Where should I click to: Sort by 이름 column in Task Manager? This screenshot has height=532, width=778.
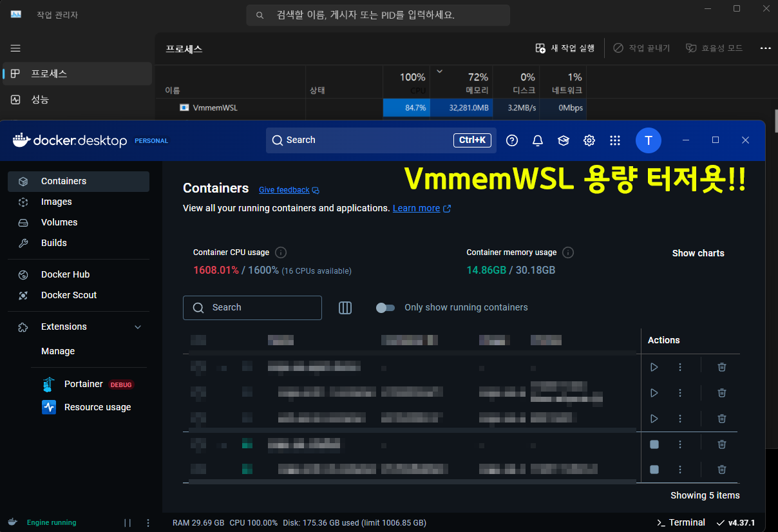pyautogui.click(x=231, y=82)
